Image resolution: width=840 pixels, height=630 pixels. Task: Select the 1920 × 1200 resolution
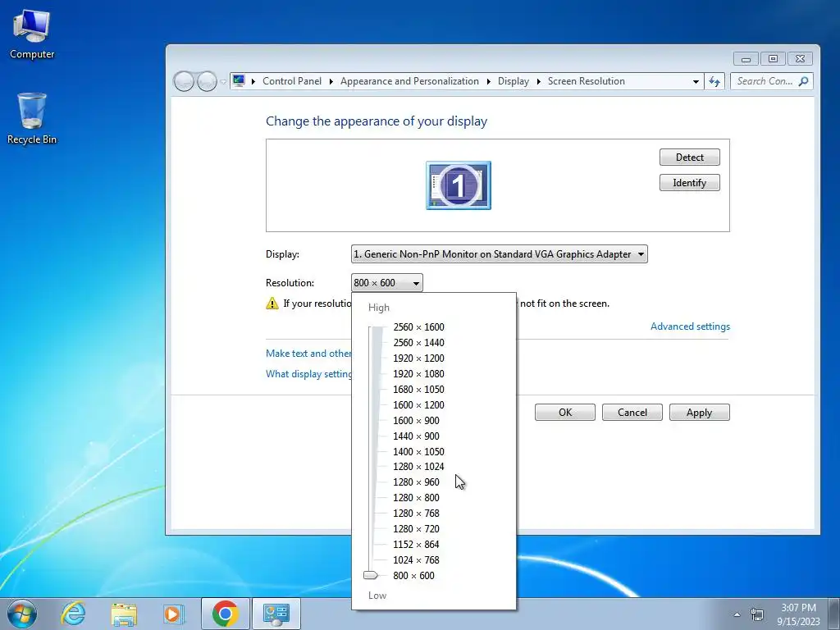[418, 358]
